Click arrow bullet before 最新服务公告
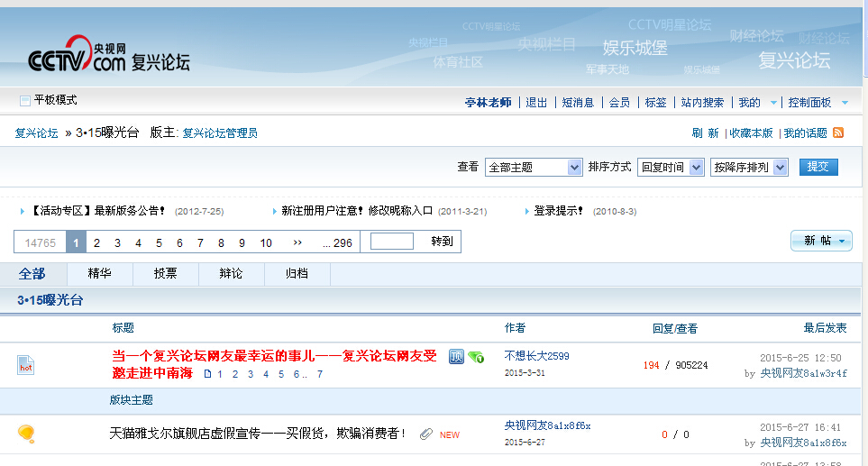 tap(23, 212)
